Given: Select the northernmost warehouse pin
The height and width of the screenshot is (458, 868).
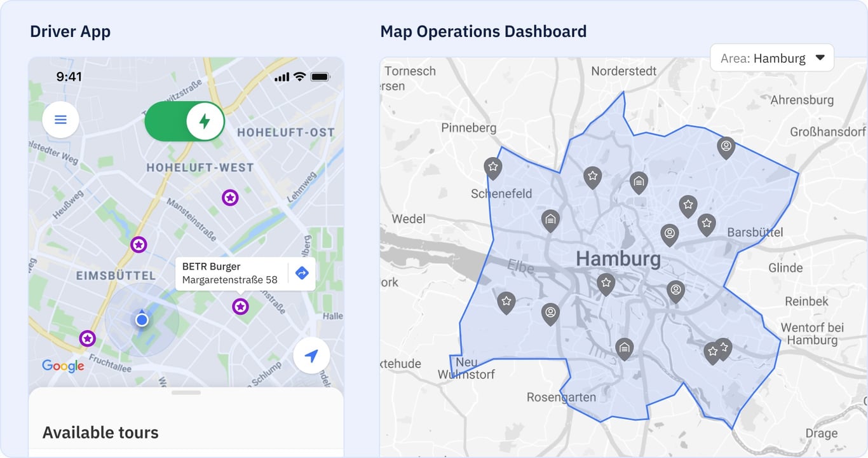Looking at the screenshot, I should [x=639, y=183].
